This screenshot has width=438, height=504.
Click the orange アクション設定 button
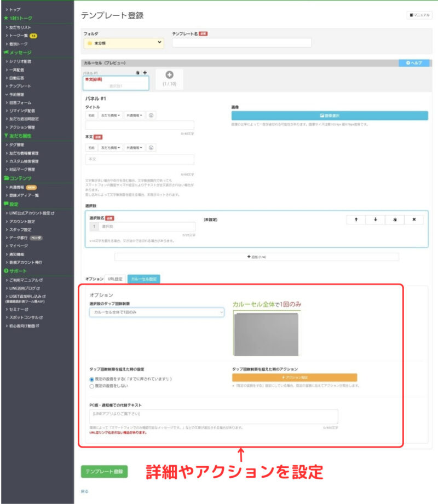(x=295, y=378)
